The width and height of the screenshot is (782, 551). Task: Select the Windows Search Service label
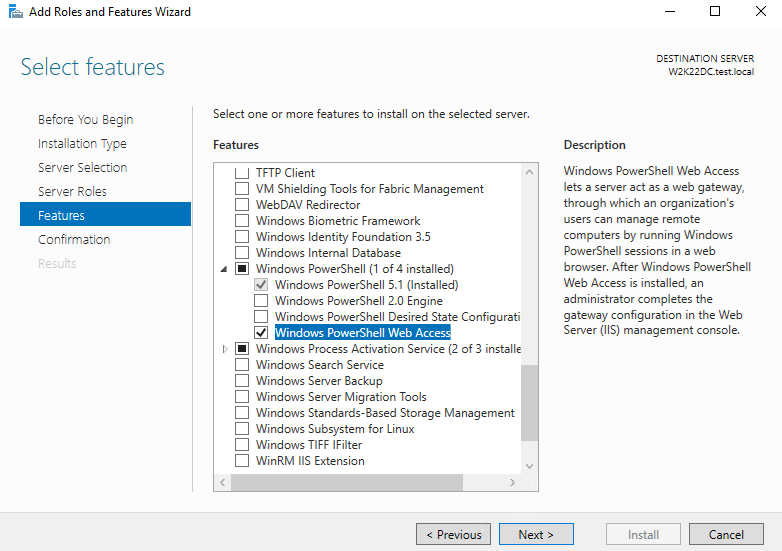point(320,365)
